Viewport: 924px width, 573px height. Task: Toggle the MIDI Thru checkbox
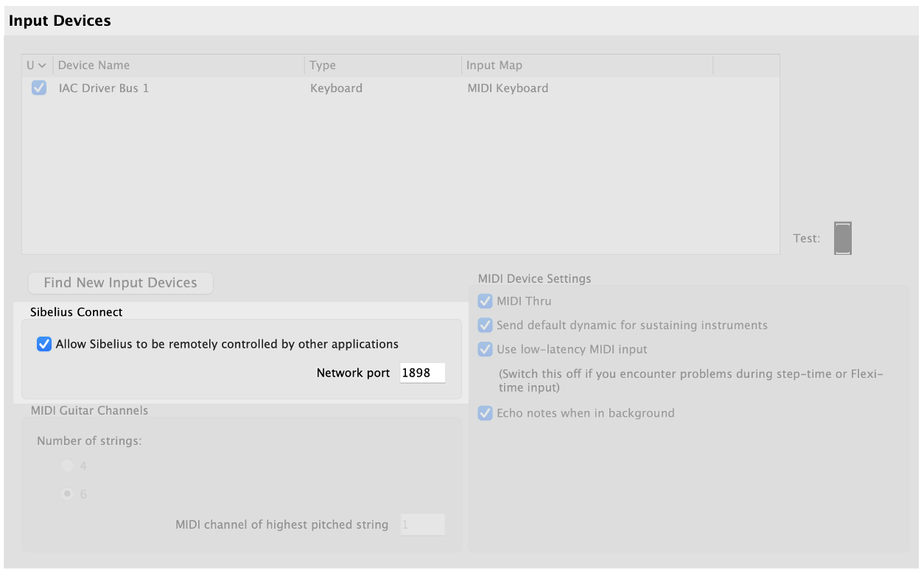click(x=485, y=301)
